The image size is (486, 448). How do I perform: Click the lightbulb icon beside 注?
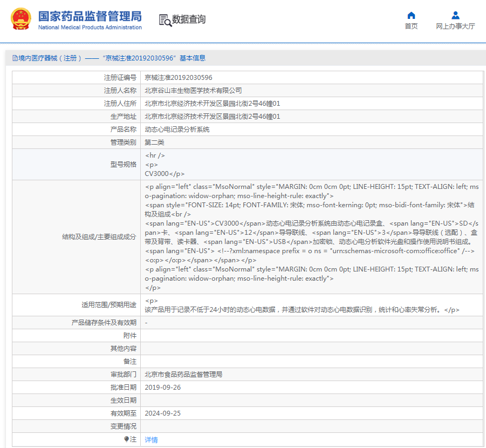point(127,439)
